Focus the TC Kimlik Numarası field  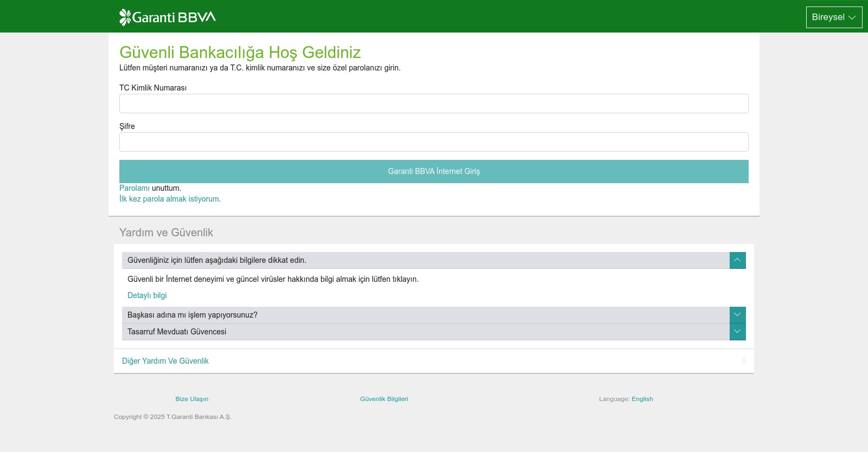[433, 104]
